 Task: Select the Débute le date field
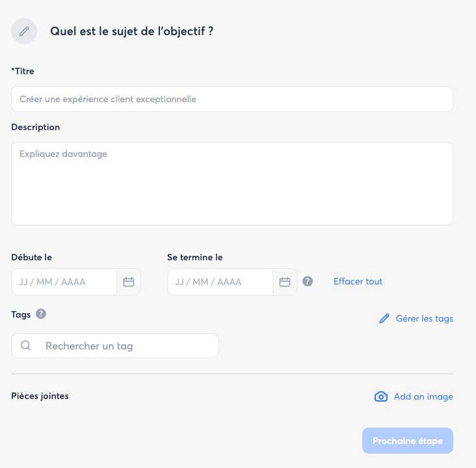click(x=64, y=282)
